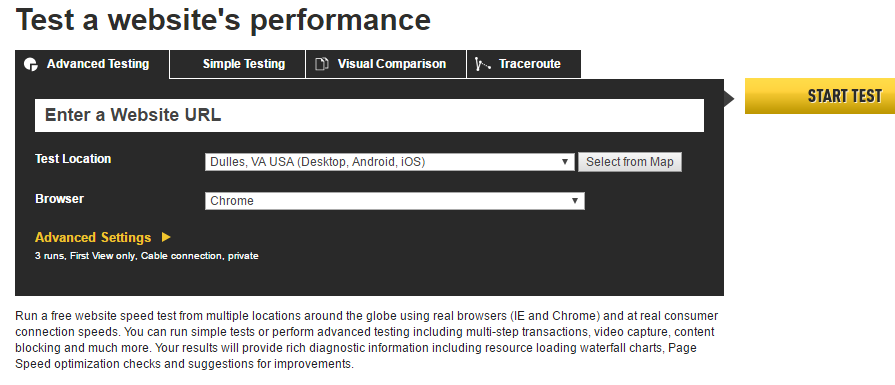
Task: Select the Advanced Testing tab
Action: [92, 64]
